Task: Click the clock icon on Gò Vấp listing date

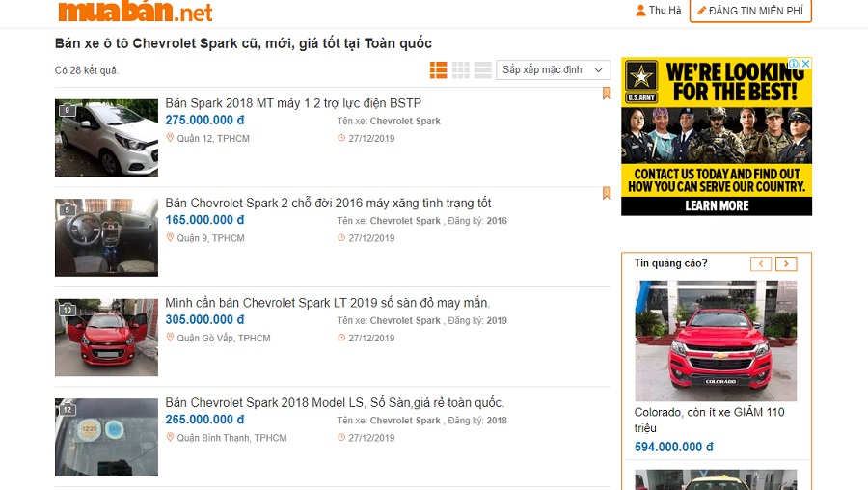Action: (341, 338)
